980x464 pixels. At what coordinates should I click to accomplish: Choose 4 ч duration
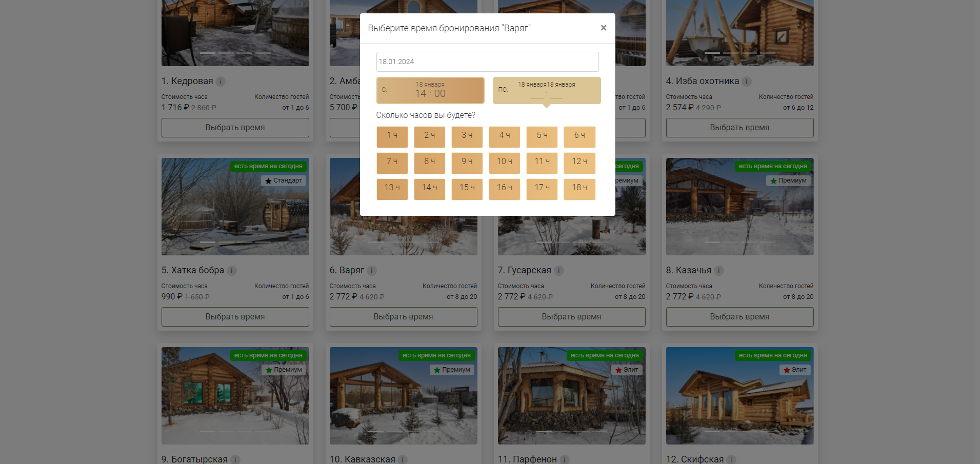(505, 136)
